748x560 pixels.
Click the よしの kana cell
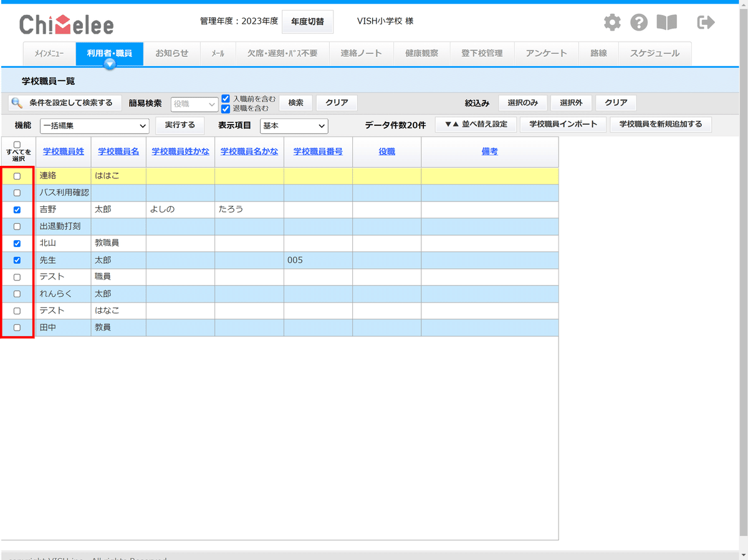[x=181, y=210]
